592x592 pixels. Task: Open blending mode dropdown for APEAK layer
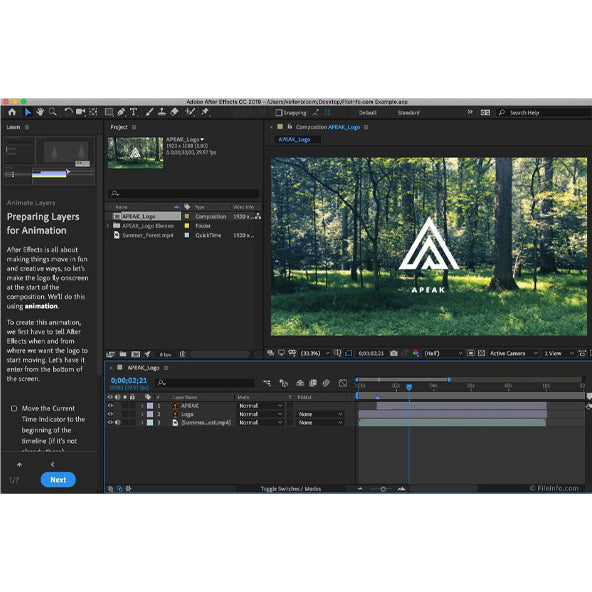[x=261, y=406]
